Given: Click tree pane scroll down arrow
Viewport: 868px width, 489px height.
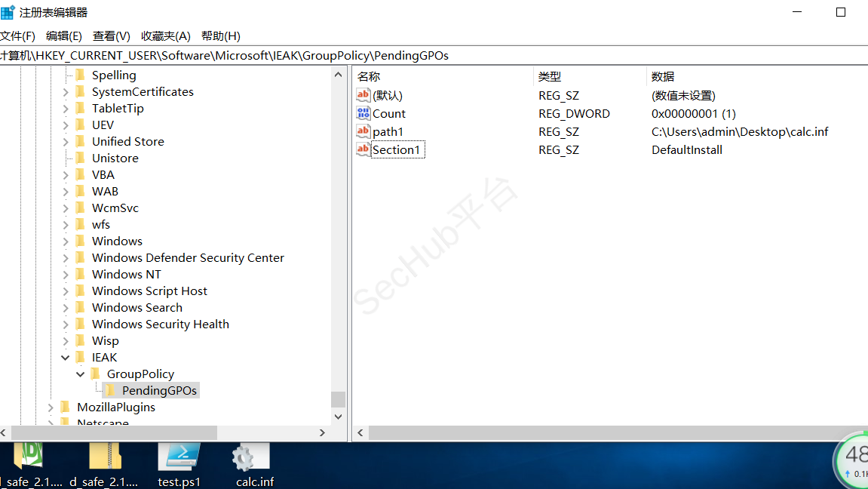Looking at the screenshot, I should tap(339, 417).
